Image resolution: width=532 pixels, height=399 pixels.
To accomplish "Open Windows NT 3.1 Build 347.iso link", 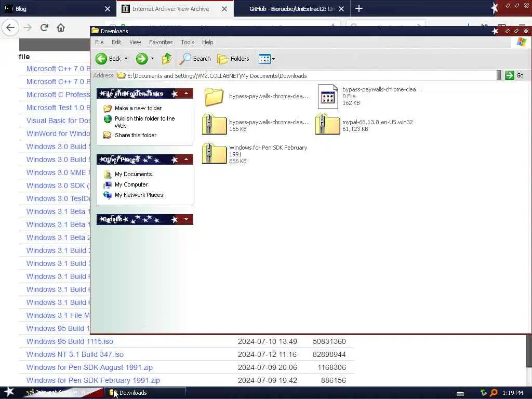I will pos(75,354).
